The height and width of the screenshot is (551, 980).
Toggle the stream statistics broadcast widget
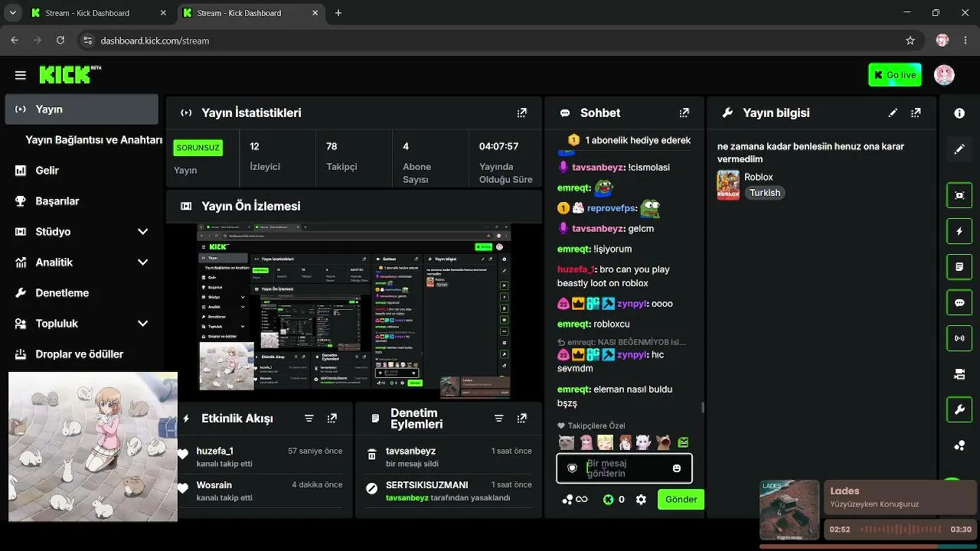tap(959, 338)
